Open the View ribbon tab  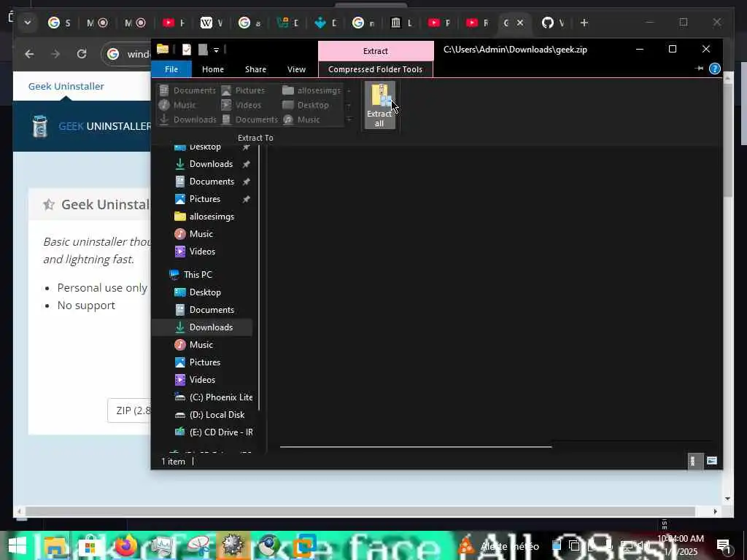pos(296,69)
